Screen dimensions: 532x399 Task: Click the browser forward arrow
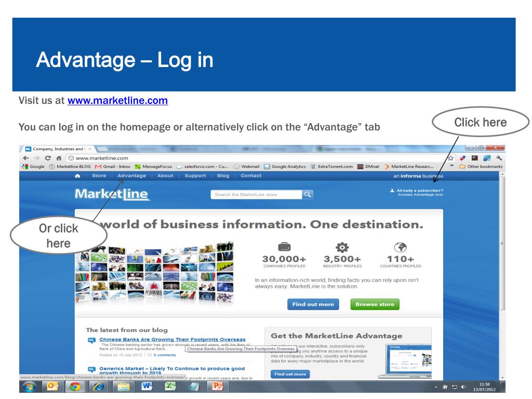[37, 158]
